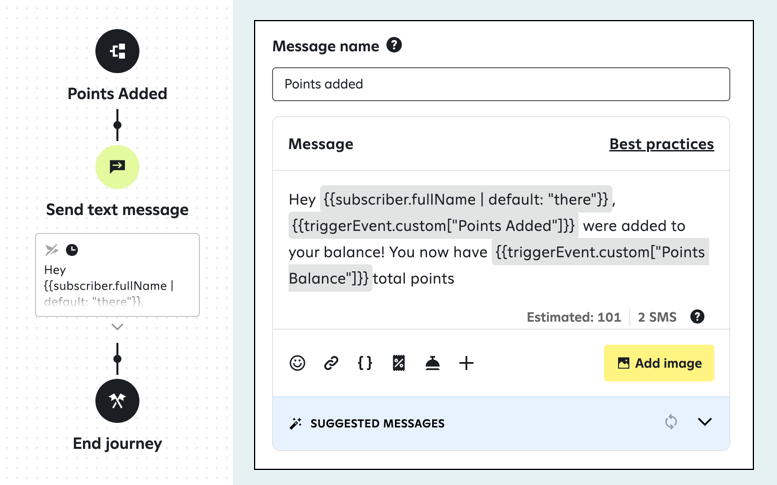This screenshot has height=485, width=777.
Task: Show SMS estimate help info
Action: [x=697, y=317]
